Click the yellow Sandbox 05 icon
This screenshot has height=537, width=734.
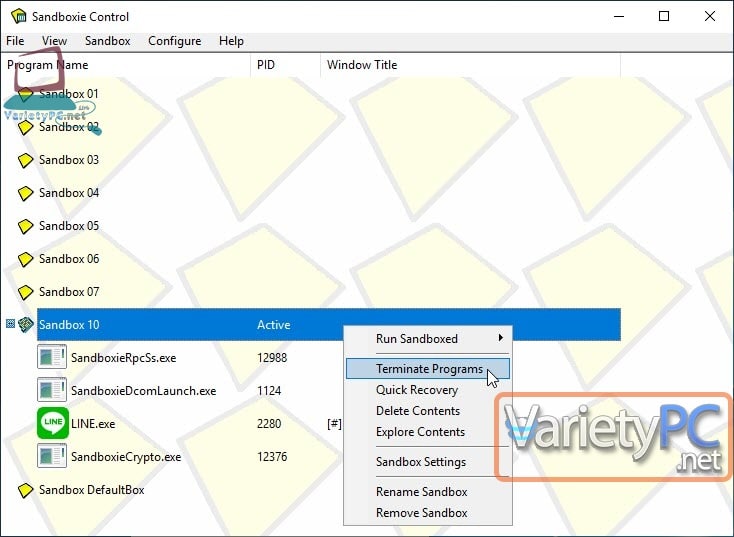tap(25, 226)
